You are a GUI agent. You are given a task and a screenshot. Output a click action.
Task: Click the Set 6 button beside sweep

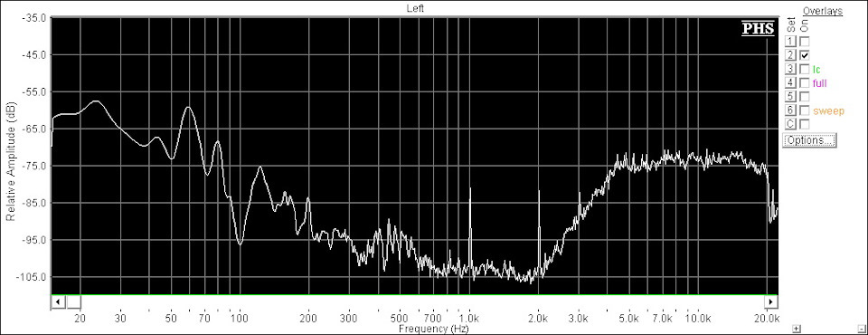tap(790, 110)
